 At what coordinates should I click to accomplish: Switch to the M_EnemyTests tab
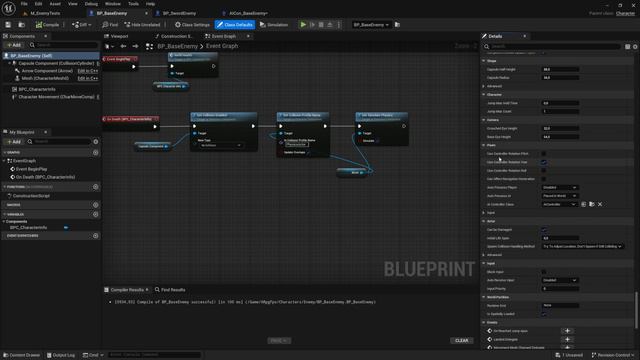click(x=45, y=13)
